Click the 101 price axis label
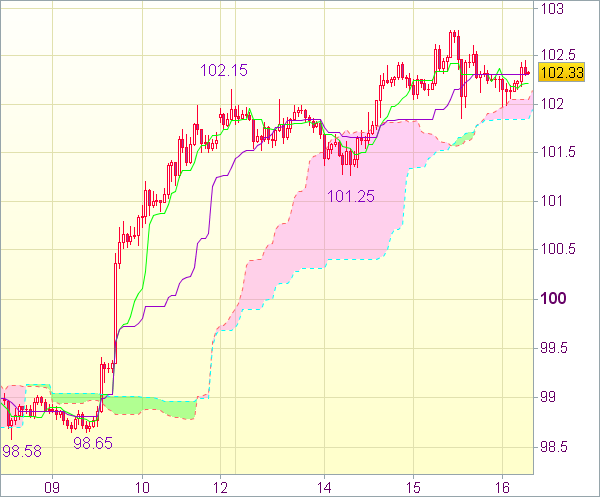 pyautogui.click(x=552, y=201)
